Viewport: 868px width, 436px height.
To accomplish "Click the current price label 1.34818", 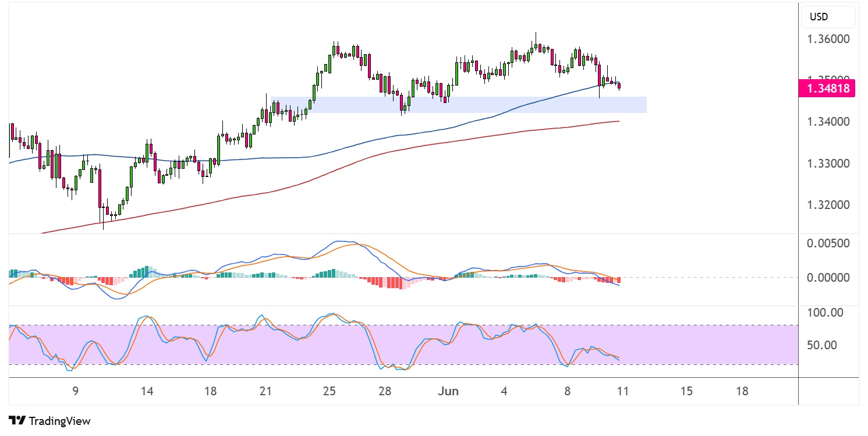I will 828,89.
